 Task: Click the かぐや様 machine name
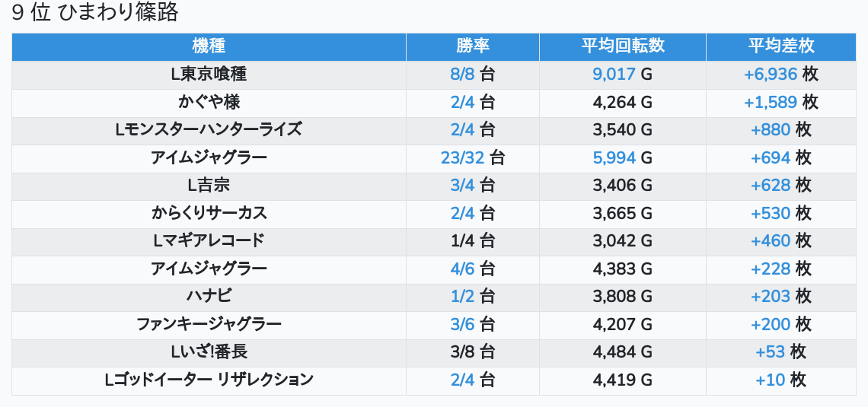pos(209,102)
